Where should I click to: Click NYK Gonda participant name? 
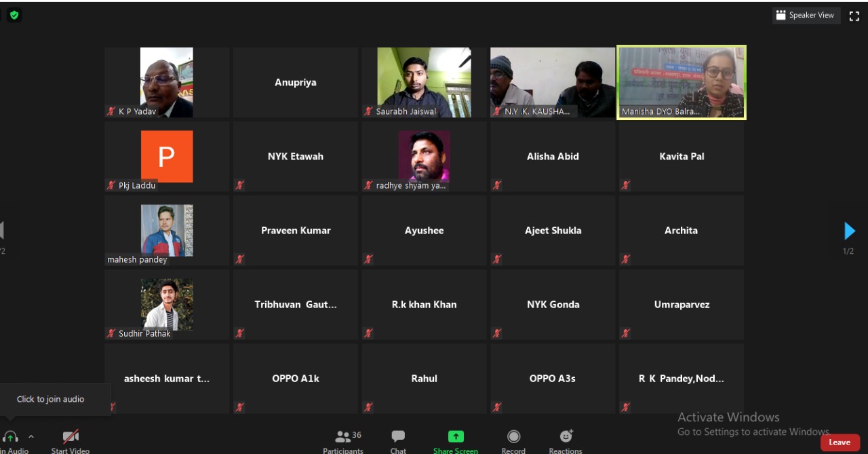(553, 304)
